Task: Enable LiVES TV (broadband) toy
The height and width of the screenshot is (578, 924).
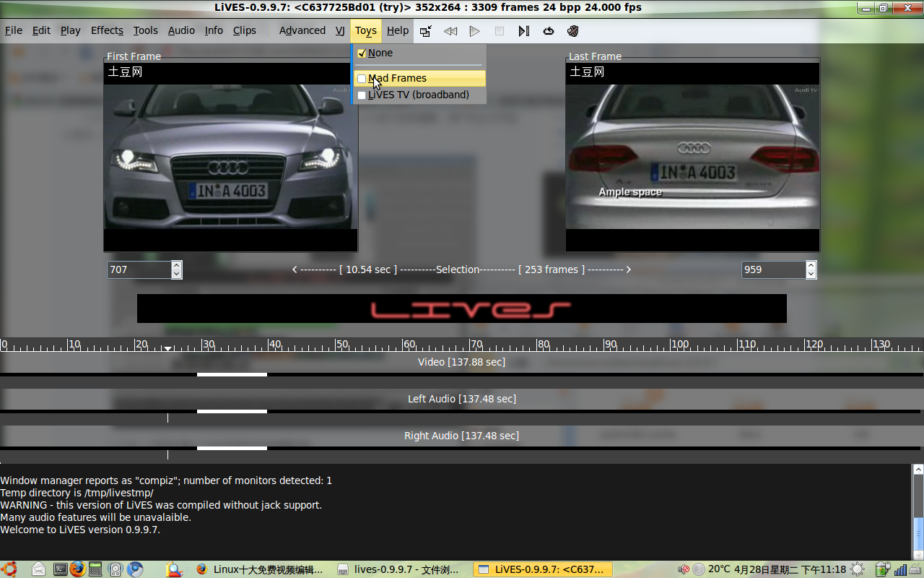Action: click(419, 95)
